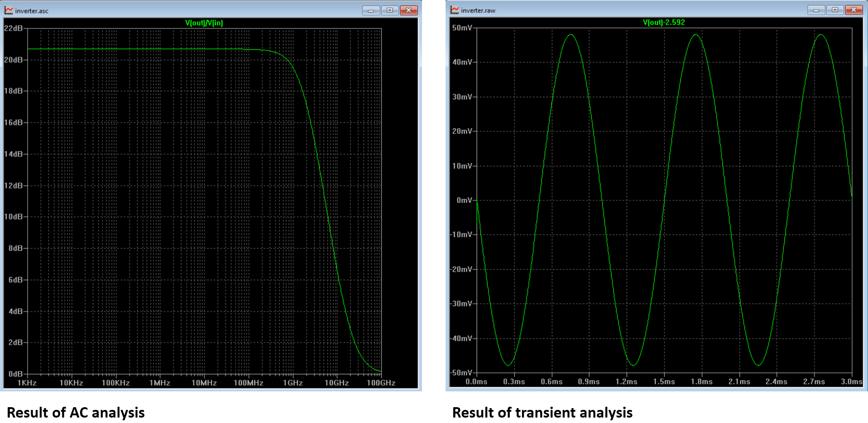Click the 2.4ms time axis label
Viewport: 868px width, 423px height.
coord(777,381)
